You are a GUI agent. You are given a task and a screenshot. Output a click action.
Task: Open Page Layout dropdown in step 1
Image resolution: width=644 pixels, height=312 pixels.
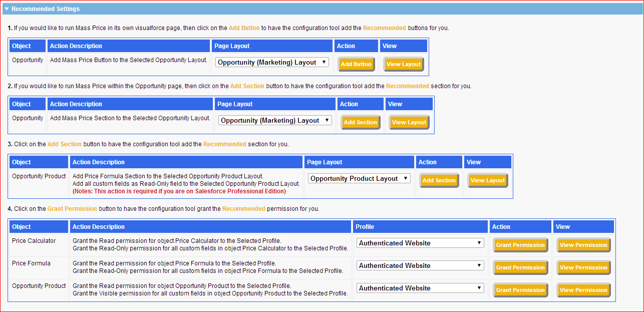pos(272,63)
